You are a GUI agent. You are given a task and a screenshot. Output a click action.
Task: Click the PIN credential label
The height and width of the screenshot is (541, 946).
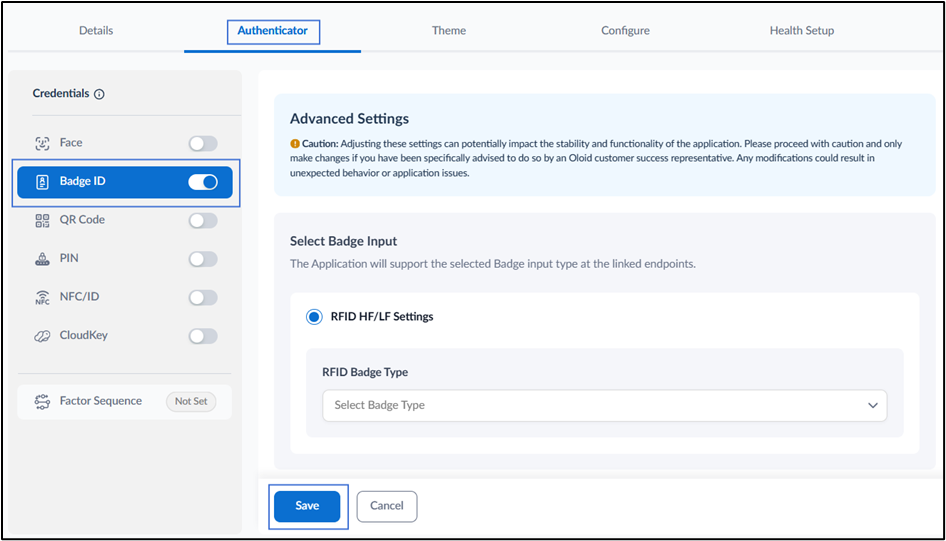click(69, 258)
